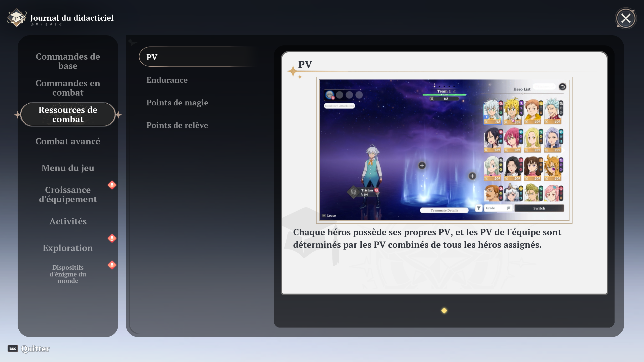644x362 pixels.
Task: Switch to Combat avancé category
Action: coord(68,141)
